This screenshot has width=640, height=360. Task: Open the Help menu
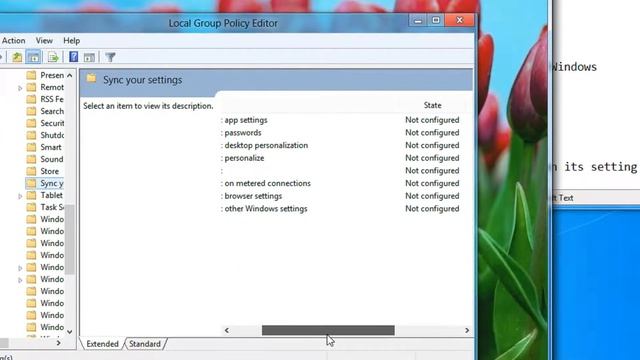(71, 40)
